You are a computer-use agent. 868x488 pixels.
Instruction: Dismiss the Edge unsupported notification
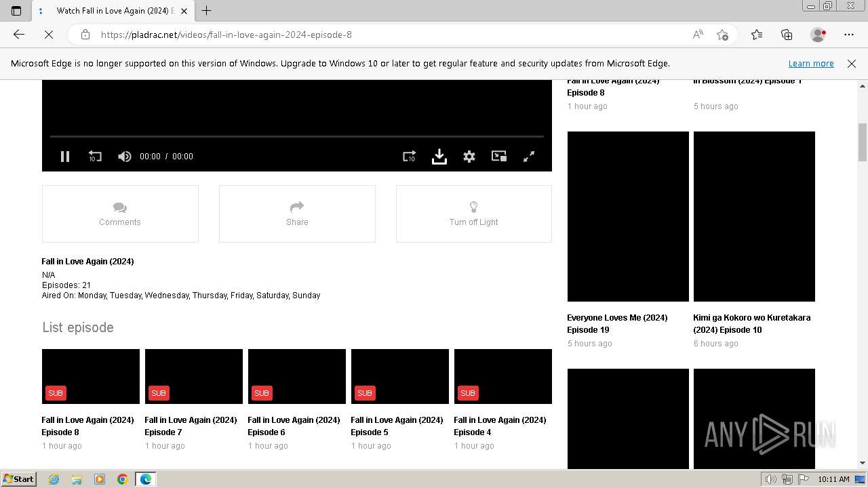(x=852, y=63)
